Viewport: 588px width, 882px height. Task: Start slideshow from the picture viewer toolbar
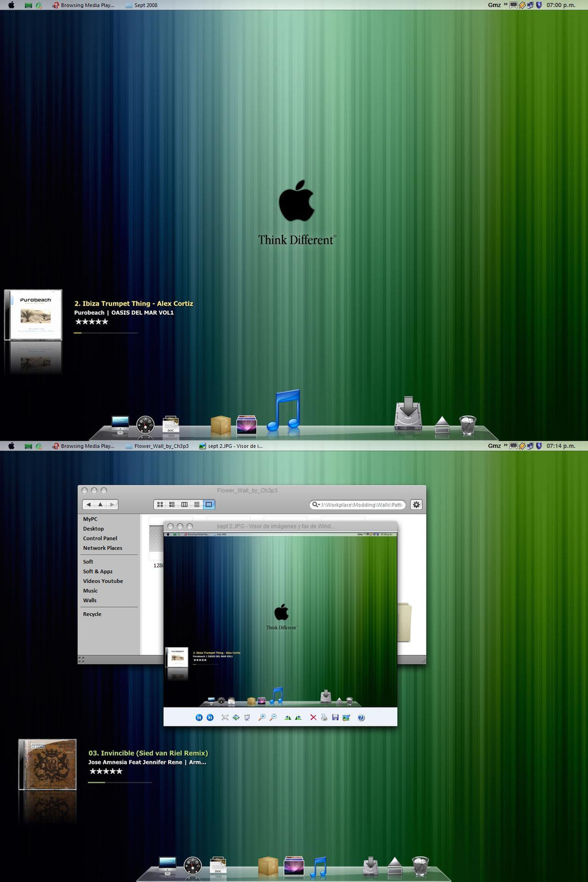[247, 717]
